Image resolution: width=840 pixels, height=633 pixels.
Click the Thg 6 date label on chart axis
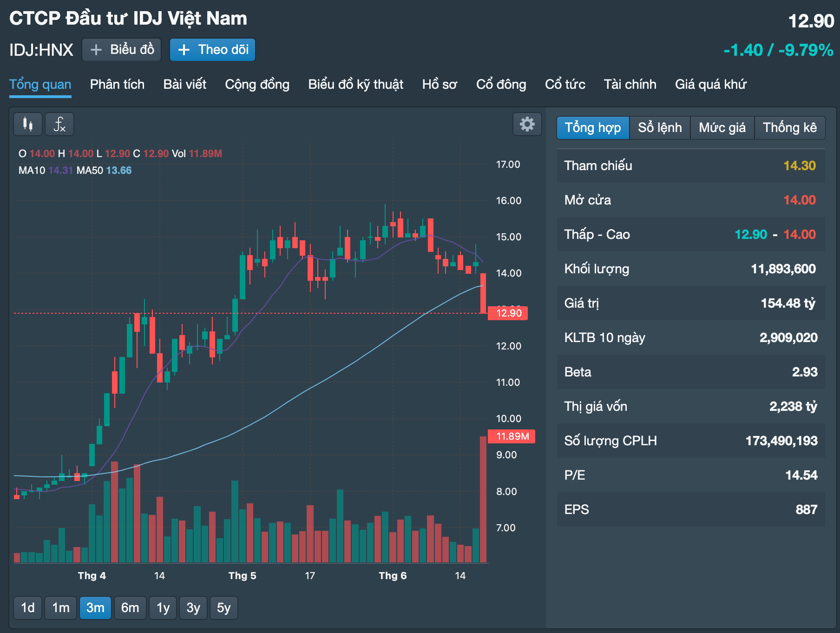coord(393,576)
